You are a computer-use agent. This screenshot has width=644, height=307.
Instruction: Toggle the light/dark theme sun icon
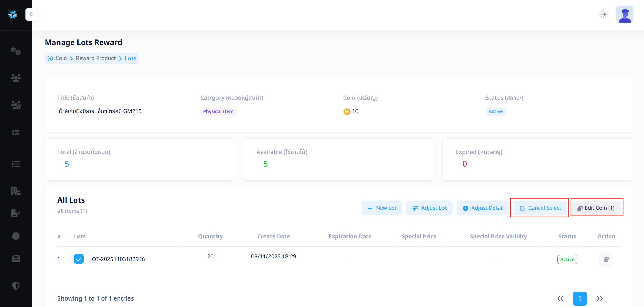tap(603, 14)
